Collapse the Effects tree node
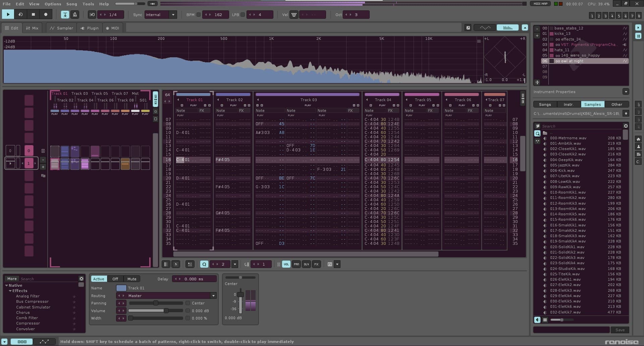 pos(10,291)
